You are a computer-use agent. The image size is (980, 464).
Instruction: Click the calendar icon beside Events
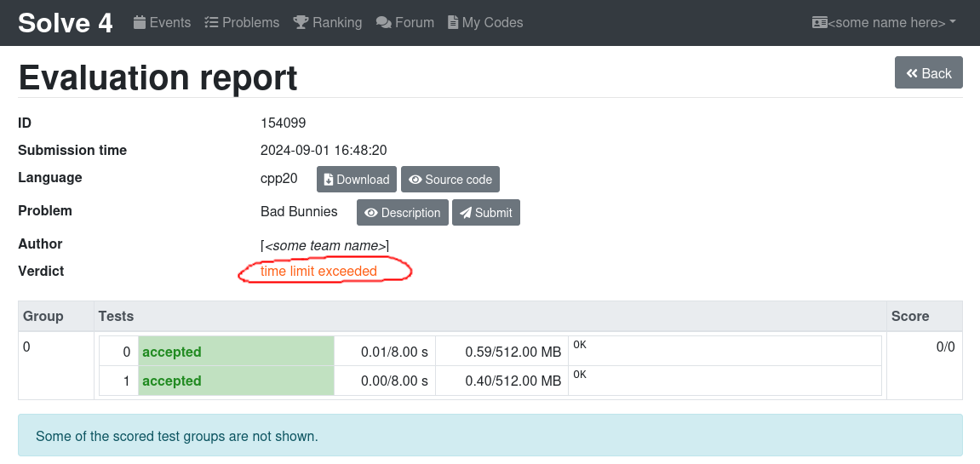[x=140, y=23]
